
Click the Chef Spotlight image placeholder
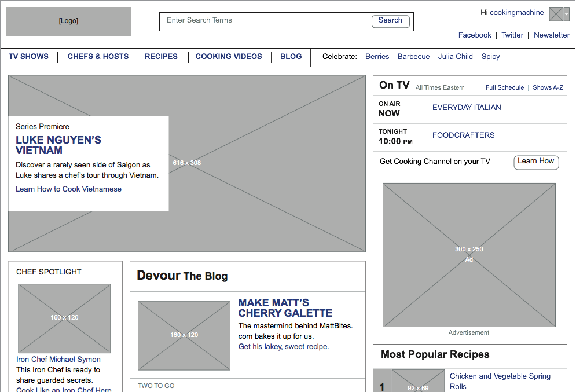pos(64,318)
